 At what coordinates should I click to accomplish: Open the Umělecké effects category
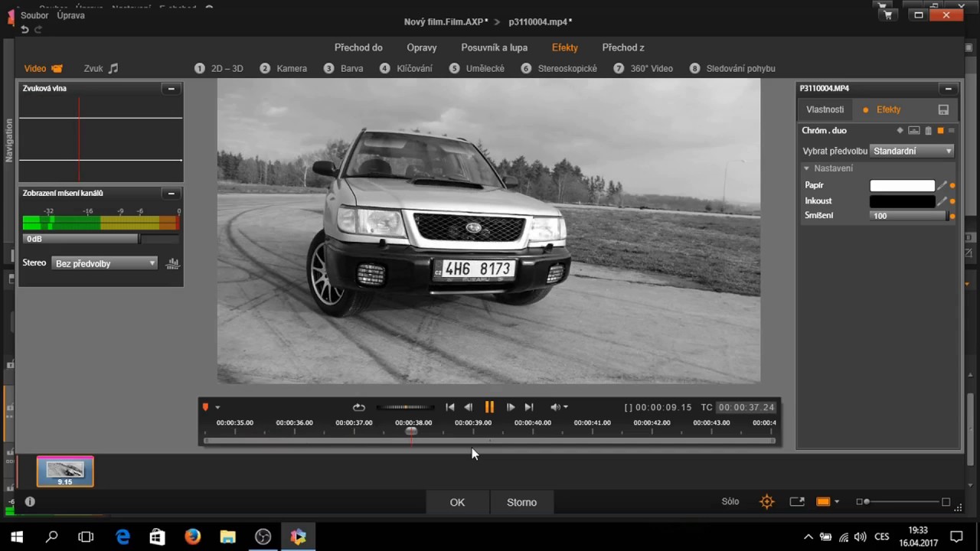477,68
